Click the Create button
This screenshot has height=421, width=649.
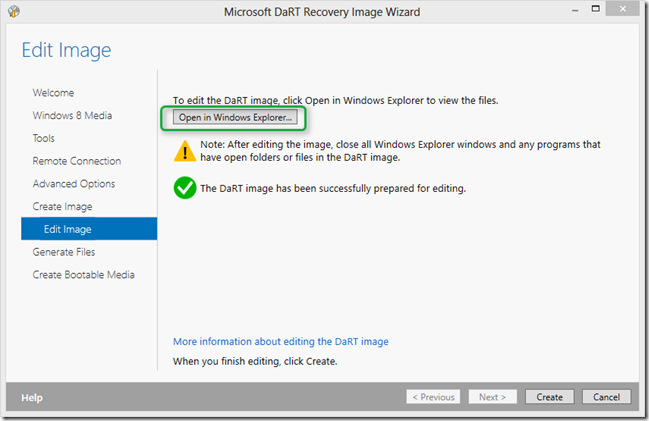(x=549, y=397)
